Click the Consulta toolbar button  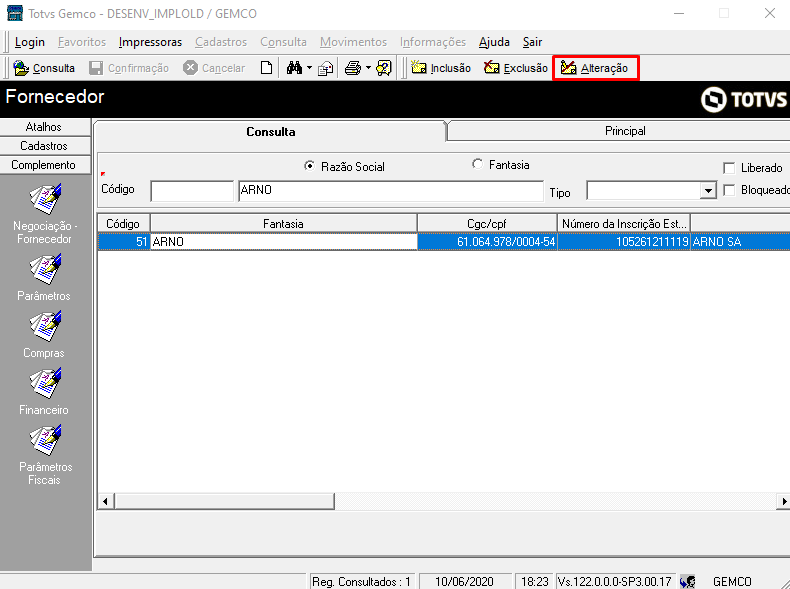(44, 68)
